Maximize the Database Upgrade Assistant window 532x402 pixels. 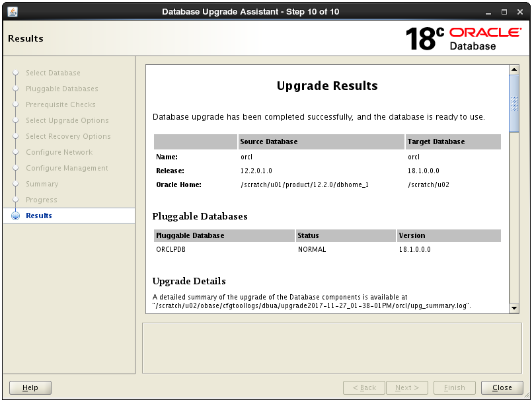pyautogui.click(x=504, y=12)
